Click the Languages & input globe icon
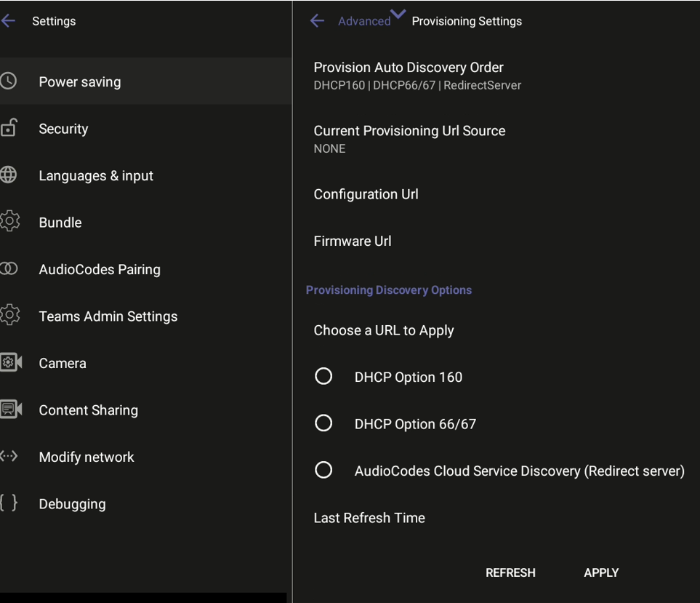 point(9,175)
